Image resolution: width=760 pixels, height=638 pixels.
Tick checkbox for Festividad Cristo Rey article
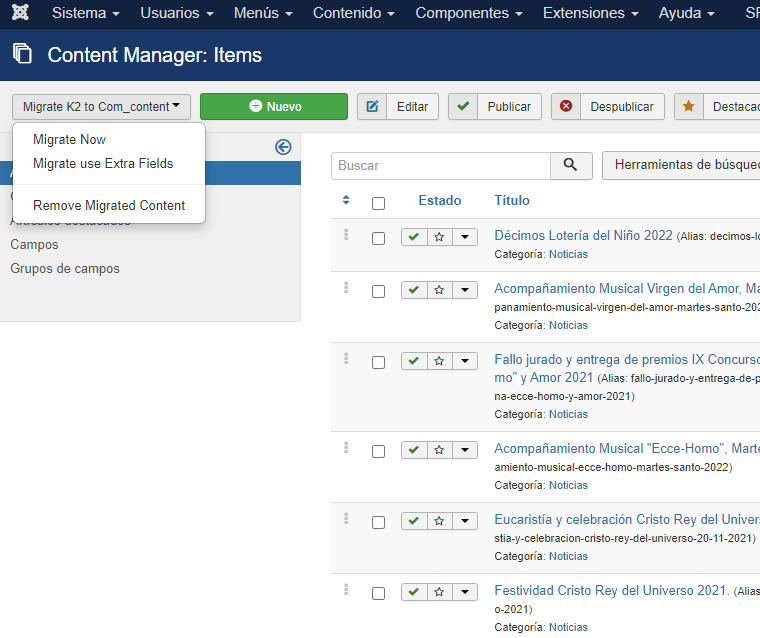pyautogui.click(x=378, y=593)
